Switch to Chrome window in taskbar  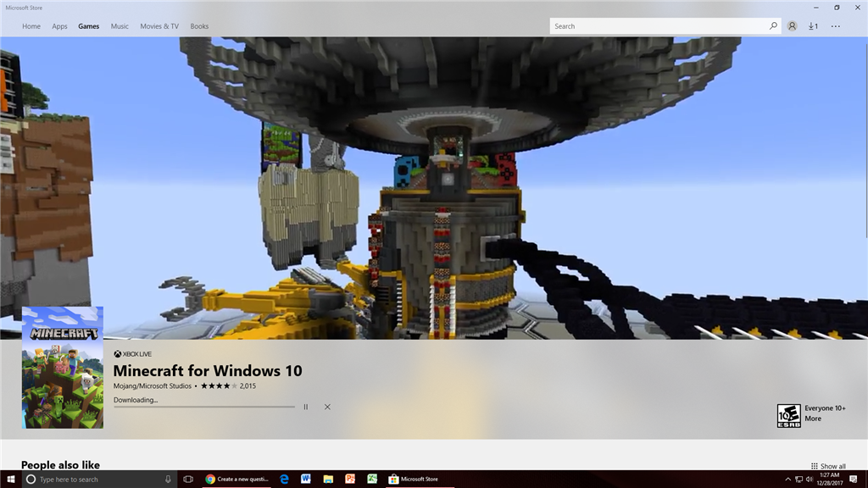pos(237,480)
